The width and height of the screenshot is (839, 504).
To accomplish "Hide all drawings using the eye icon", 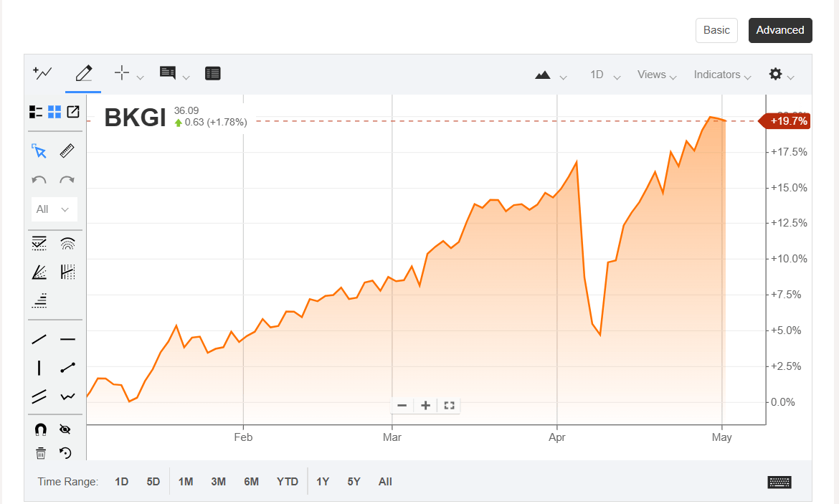I will pos(65,428).
